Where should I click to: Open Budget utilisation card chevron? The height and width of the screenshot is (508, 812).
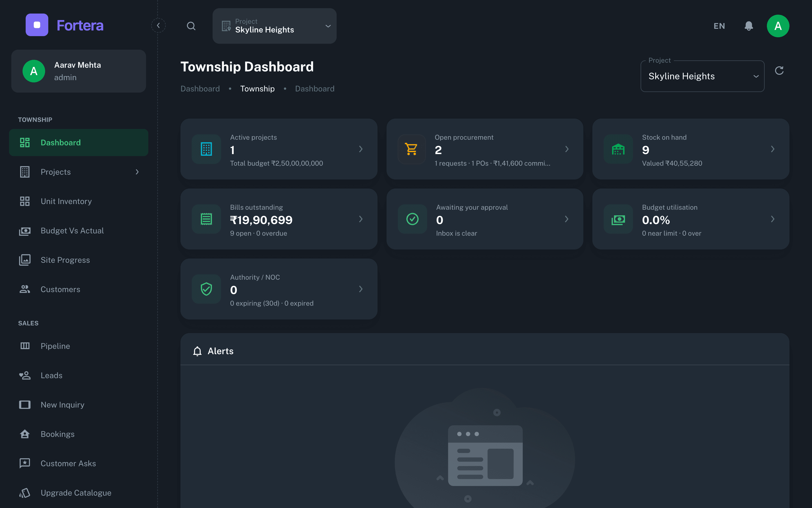(773, 219)
